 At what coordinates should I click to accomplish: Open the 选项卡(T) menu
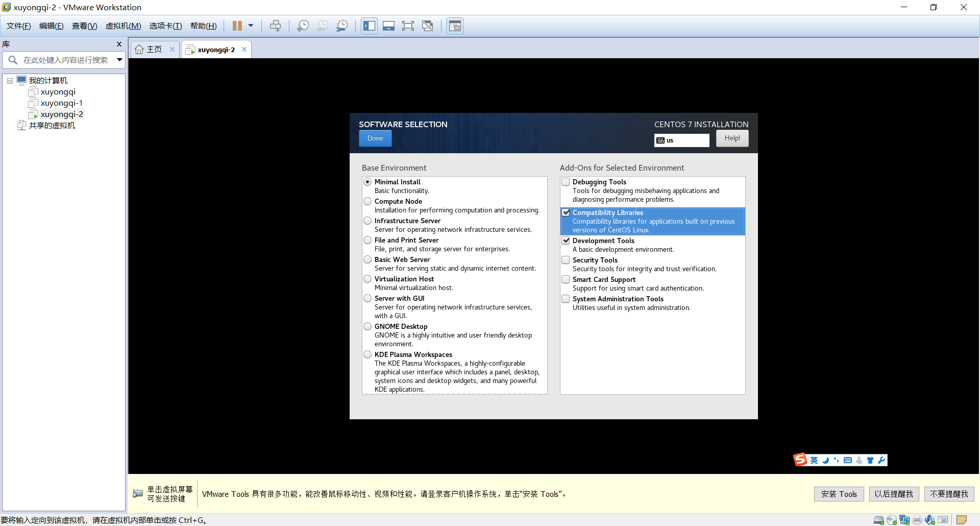coord(165,26)
